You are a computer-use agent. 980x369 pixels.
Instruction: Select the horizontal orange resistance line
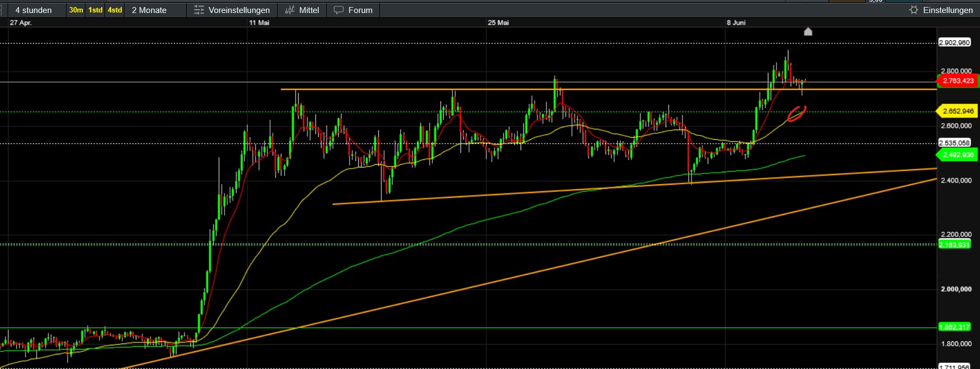[609, 89]
